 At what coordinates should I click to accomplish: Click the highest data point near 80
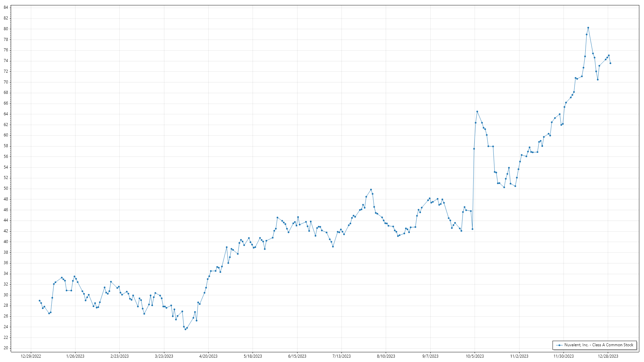(x=588, y=28)
